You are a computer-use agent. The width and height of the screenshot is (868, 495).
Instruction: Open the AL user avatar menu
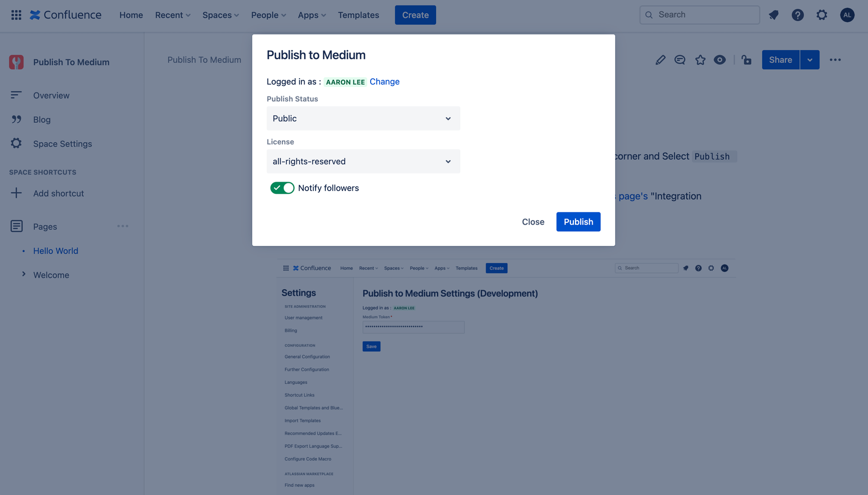(847, 15)
